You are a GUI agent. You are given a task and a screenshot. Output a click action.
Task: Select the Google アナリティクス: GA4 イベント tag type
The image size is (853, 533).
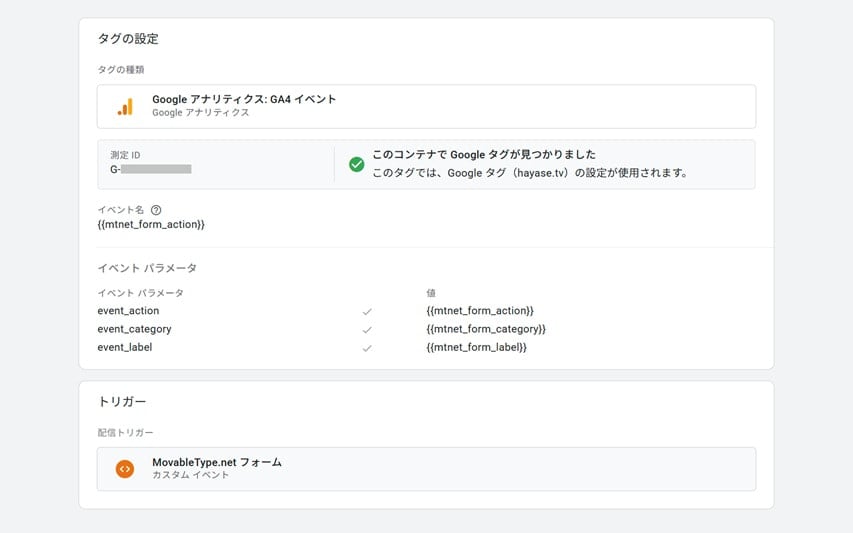coord(244,100)
